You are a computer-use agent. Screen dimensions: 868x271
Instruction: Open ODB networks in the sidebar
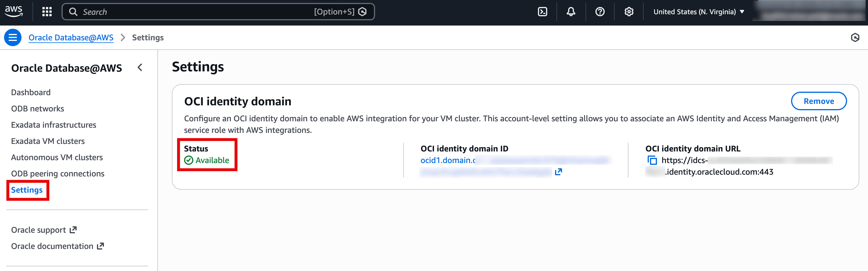(37, 109)
